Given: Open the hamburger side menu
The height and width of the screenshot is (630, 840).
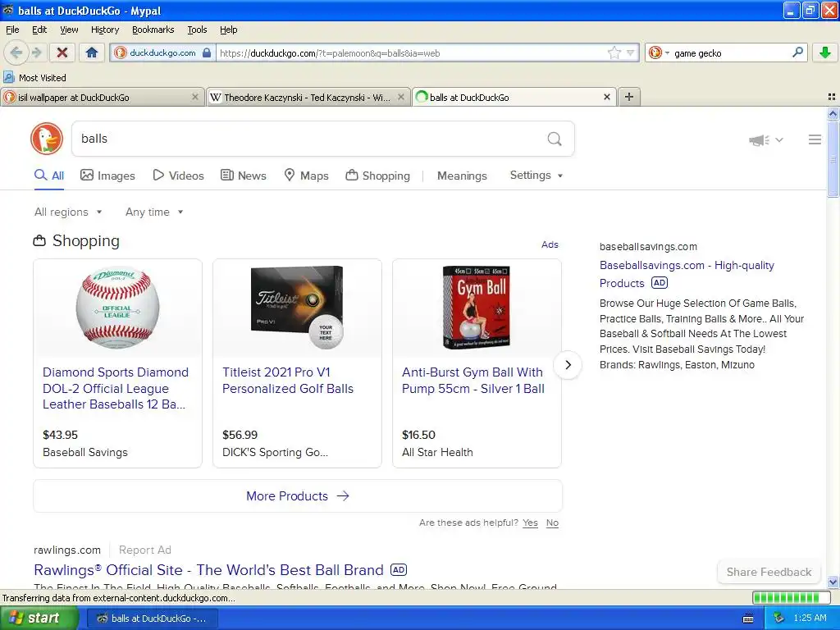Looking at the screenshot, I should (815, 139).
